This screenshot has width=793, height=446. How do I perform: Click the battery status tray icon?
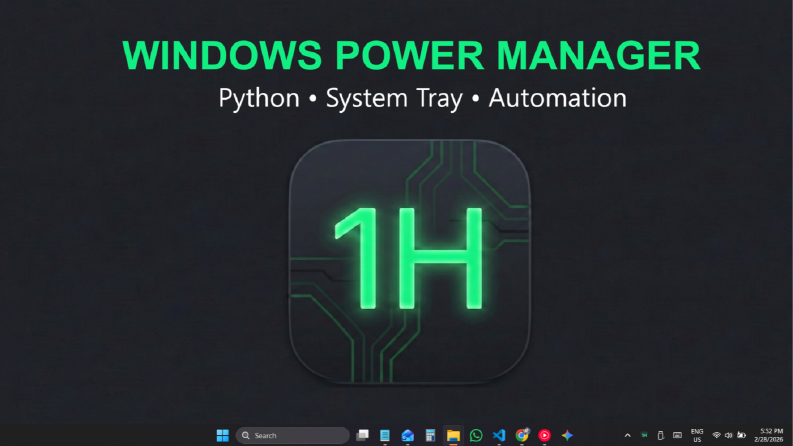click(x=741, y=435)
